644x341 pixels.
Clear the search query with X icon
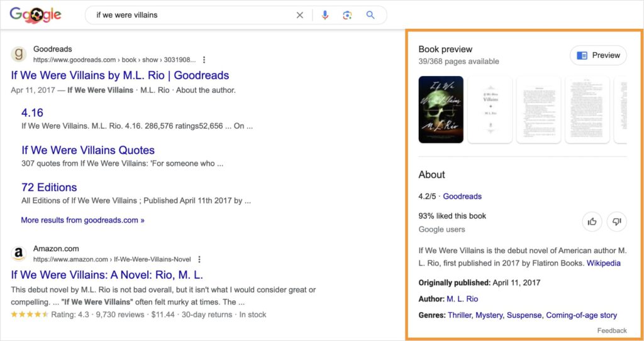(300, 15)
